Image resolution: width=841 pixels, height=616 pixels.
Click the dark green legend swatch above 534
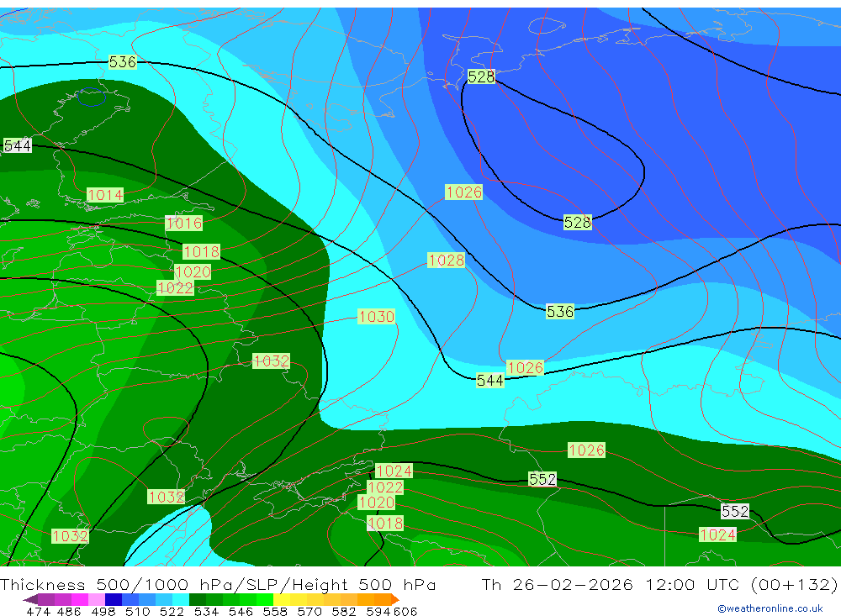click(x=198, y=599)
